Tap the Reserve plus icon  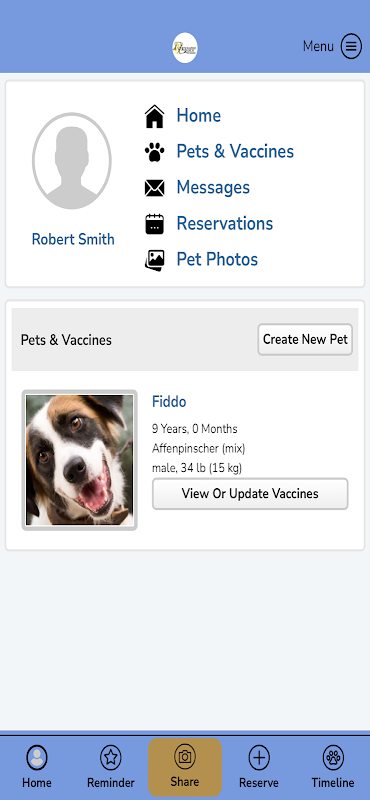(x=259, y=758)
